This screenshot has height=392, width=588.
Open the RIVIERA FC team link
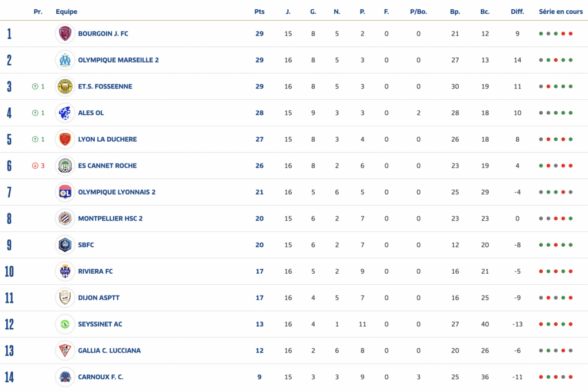click(x=95, y=271)
